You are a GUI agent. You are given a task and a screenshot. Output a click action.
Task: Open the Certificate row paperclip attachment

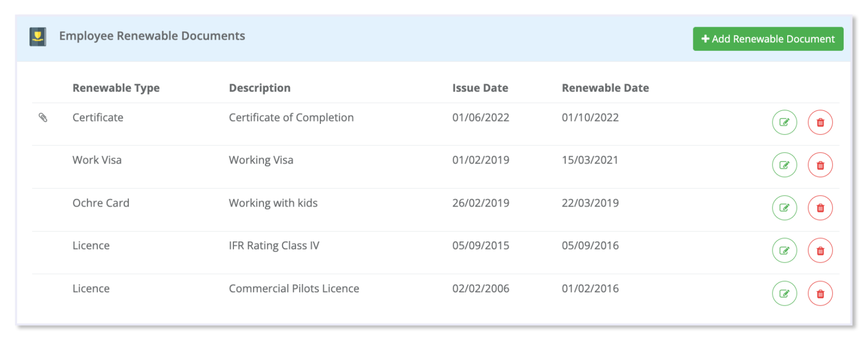43,118
